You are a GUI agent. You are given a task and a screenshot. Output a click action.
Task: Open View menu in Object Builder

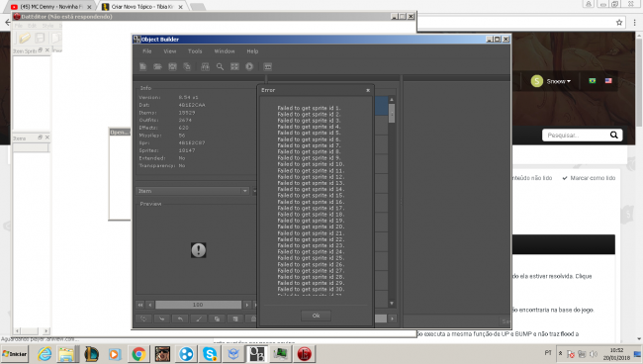click(170, 51)
